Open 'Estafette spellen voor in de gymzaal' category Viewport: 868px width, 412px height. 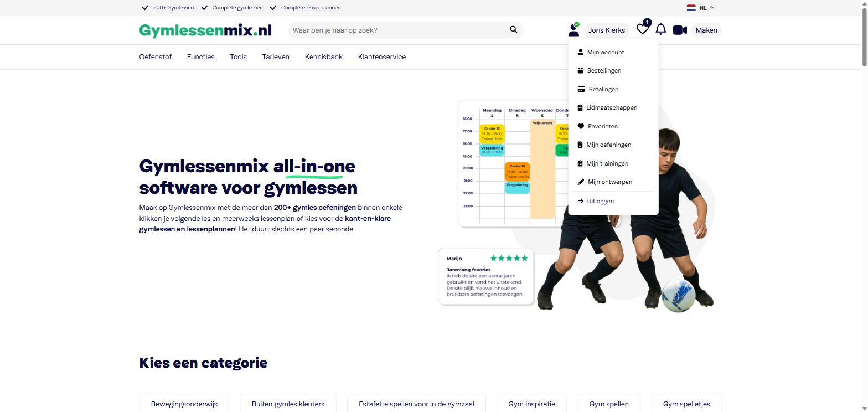pyautogui.click(x=416, y=404)
